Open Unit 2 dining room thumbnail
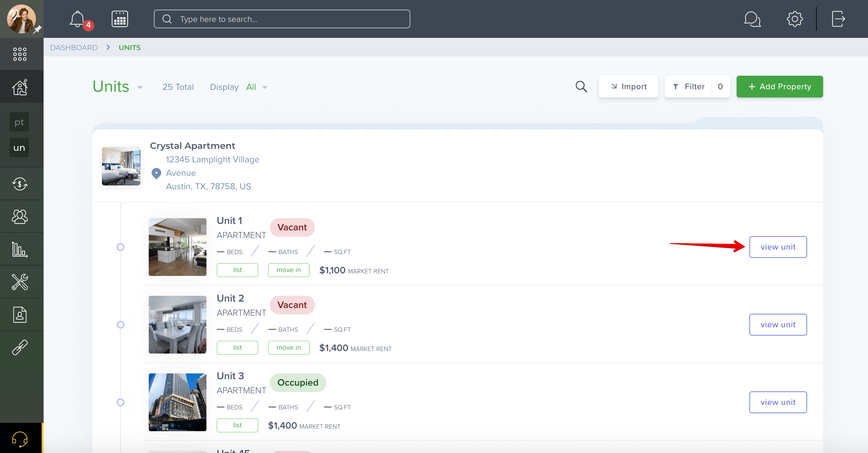868x453 pixels. [177, 324]
